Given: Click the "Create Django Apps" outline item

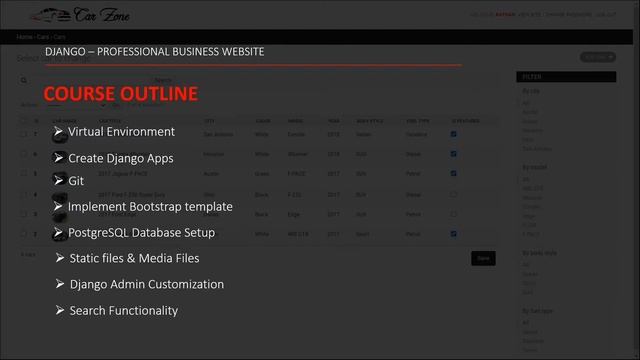Looking at the screenshot, I should (x=121, y=158).
